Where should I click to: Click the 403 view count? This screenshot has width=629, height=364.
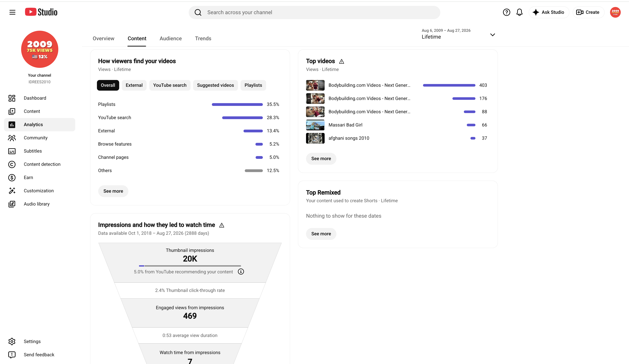[x=483, y=85]
